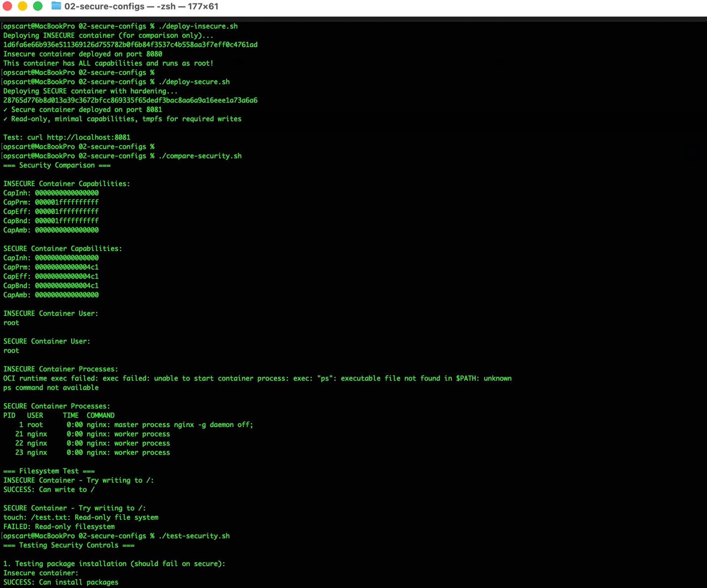Click 'SECURE Container Processes:' heading
This screenshot has width=707, height=588.
(x=57, y=406)
